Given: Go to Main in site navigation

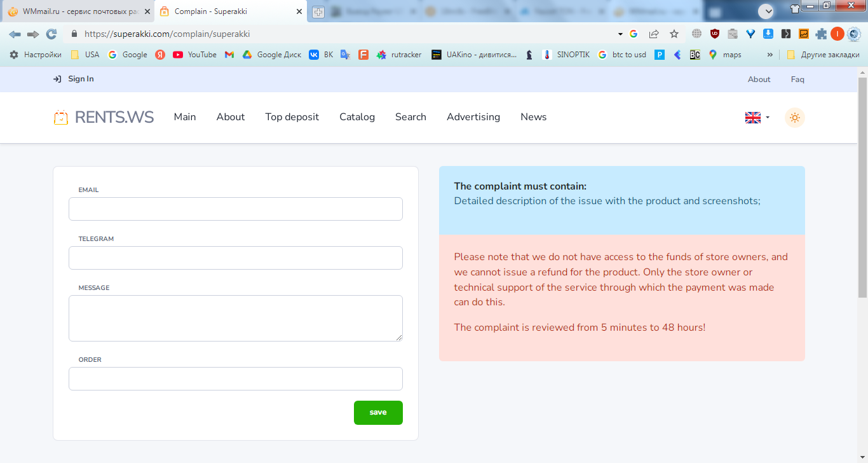Looking at the screenshot, I should tap(185, 117).
